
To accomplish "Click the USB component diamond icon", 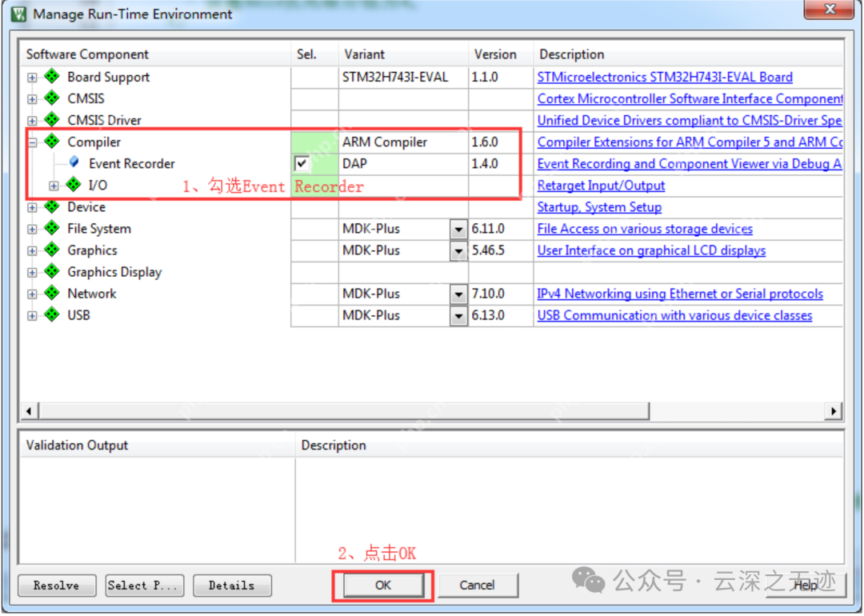I will coord(52,314).
